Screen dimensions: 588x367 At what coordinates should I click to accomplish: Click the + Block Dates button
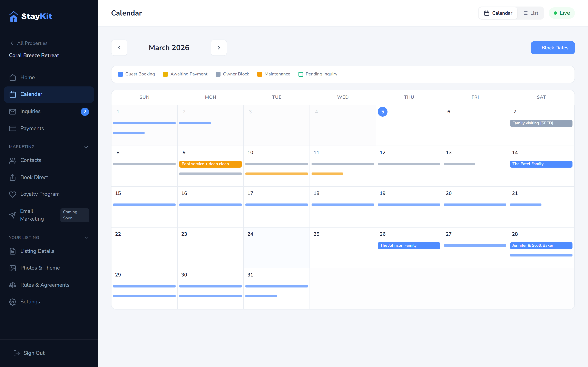[552, 48]
